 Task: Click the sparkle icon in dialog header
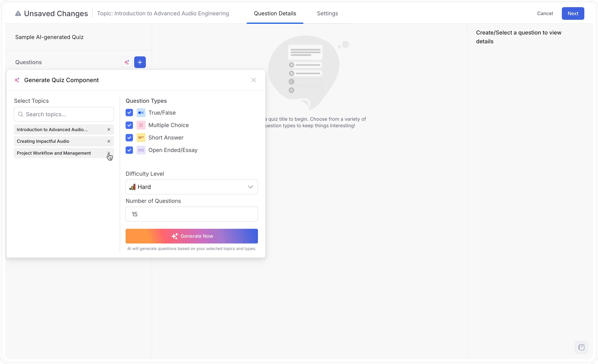pos(17,80)
